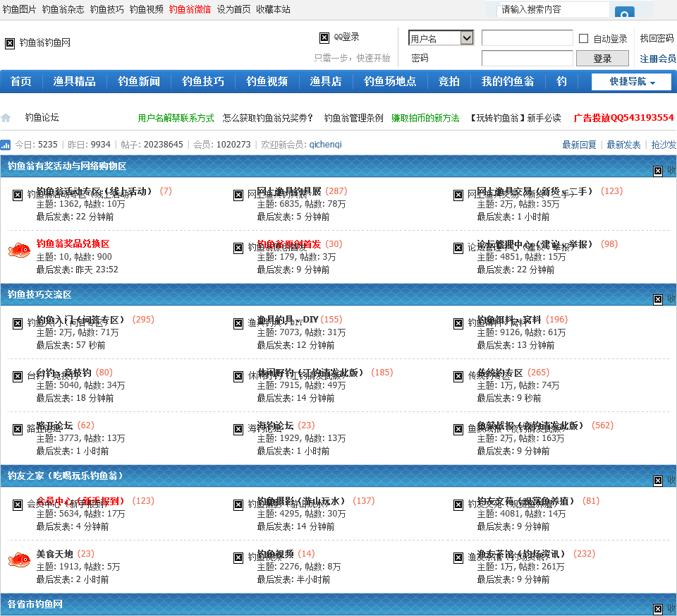Image resolution: width=677 pixels, height=616 pixels.
Task: Click the forum icon beside 钓鱼饵料、窝料
Action: pos(458,324)
